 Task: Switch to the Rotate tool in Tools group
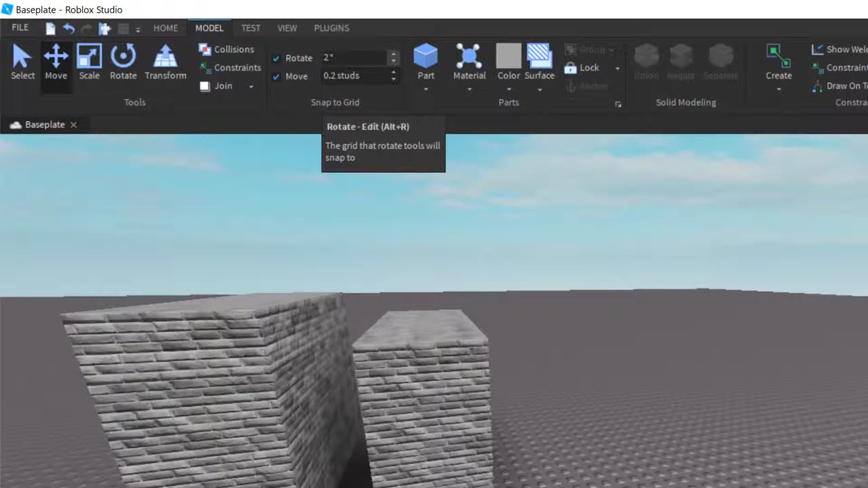point(123,62)
